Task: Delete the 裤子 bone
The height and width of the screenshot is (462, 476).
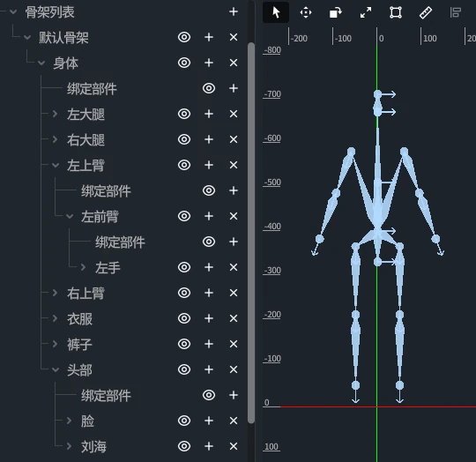Action: [x=233, y=344]
